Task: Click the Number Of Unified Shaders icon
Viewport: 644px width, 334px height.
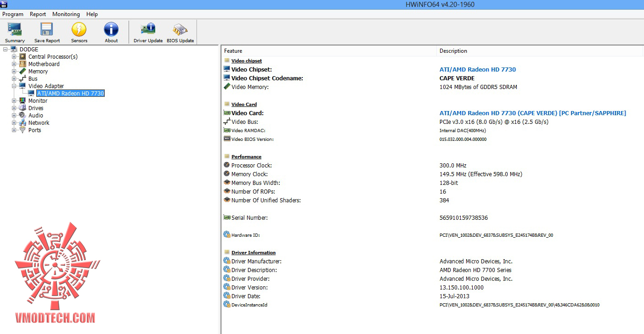Action: coord(226,200)
